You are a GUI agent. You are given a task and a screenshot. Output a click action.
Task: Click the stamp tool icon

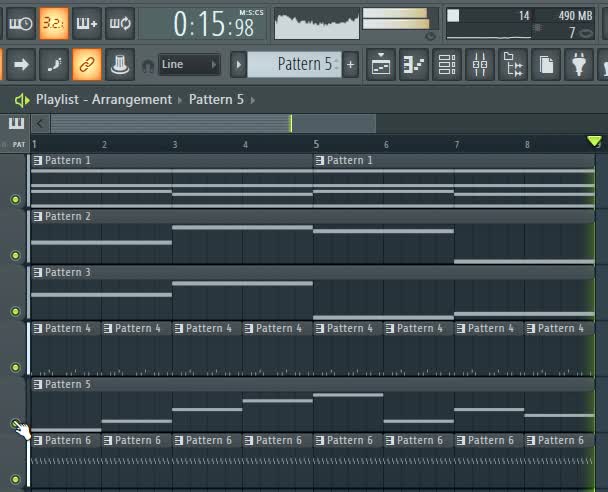click(120, 65)
